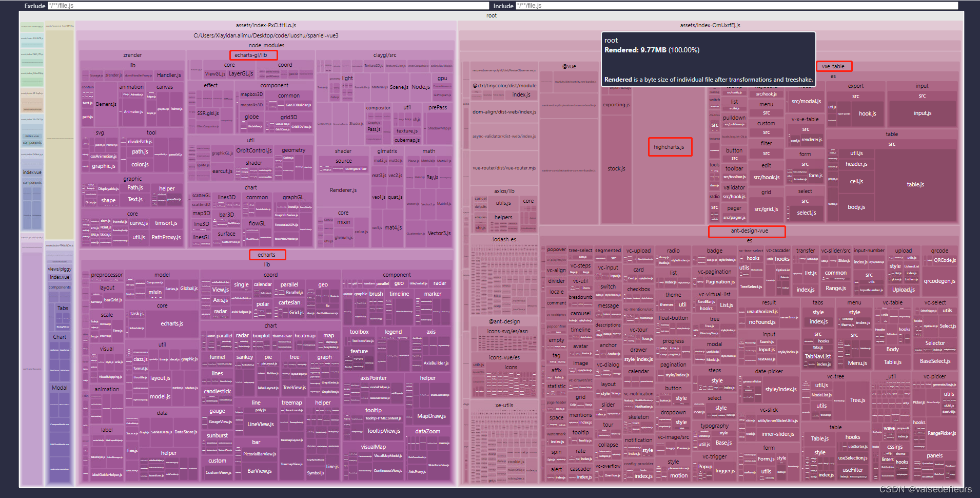Open the vxe-table module header
Screen dimensions: 980x498
833,66
